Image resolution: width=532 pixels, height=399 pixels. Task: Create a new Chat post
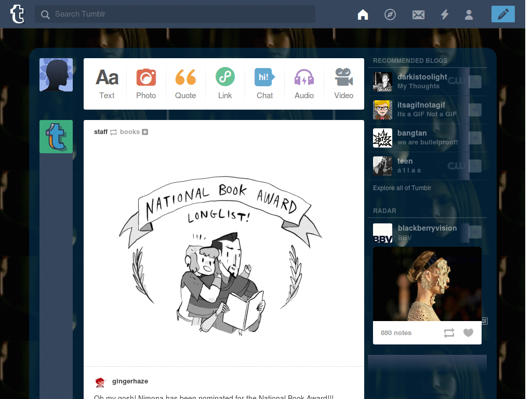(264, 84)
